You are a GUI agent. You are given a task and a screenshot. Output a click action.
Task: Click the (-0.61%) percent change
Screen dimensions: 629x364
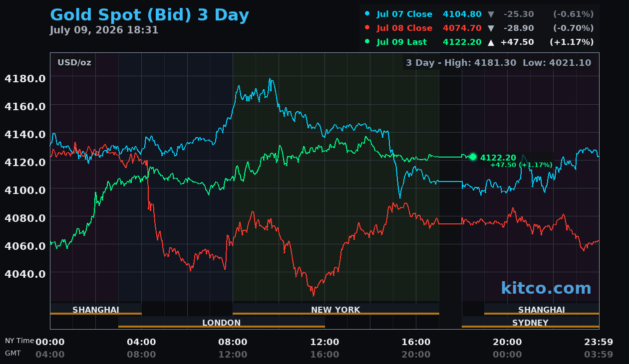click(x=573, y=14)
